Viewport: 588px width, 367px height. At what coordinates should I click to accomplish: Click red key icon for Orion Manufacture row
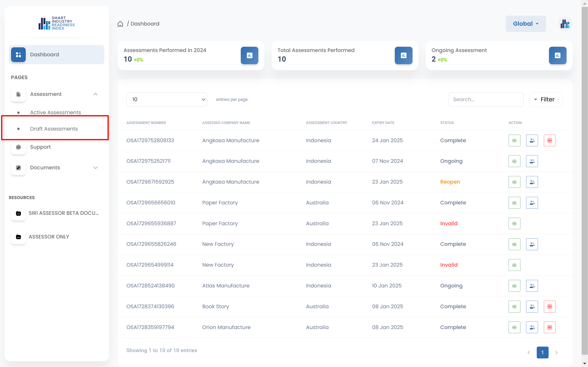click(549, 327)
